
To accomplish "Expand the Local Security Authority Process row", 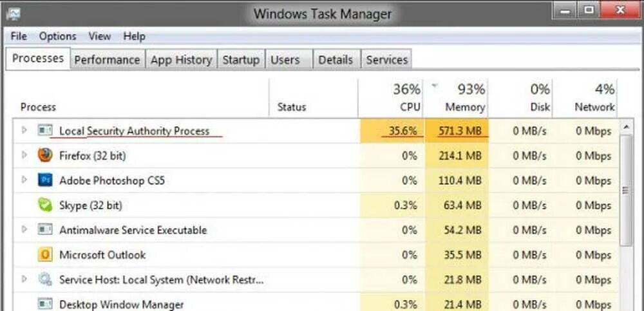I will coord(24,131).
